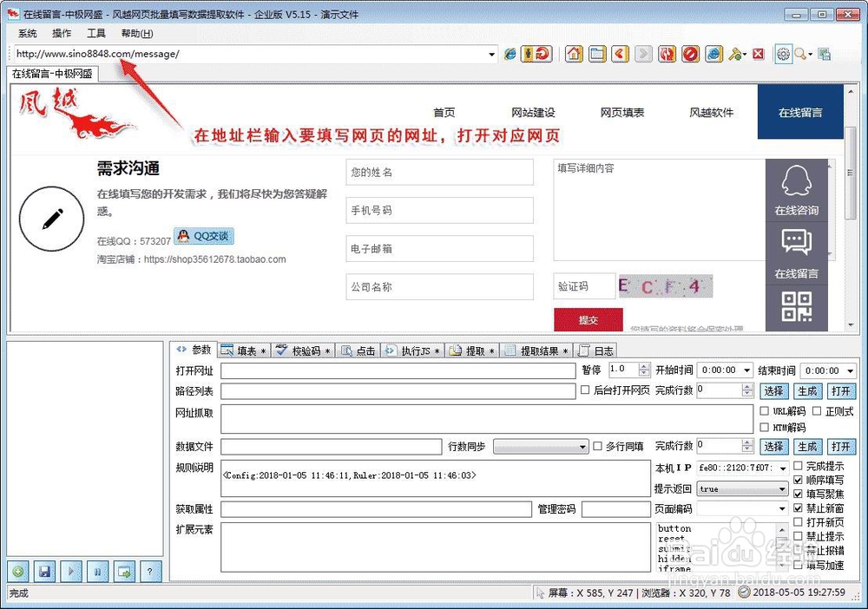Open the taobao shop link

(214, 259)
